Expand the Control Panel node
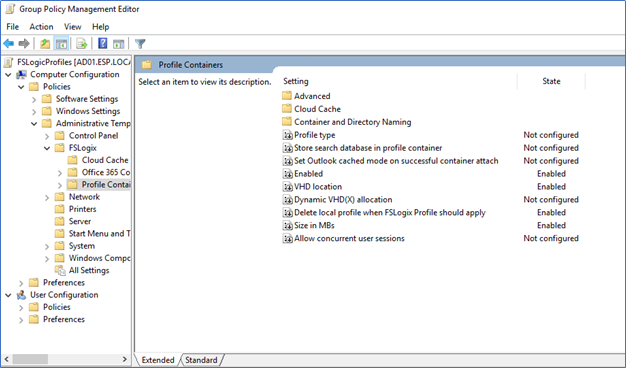 coord(47,136)
